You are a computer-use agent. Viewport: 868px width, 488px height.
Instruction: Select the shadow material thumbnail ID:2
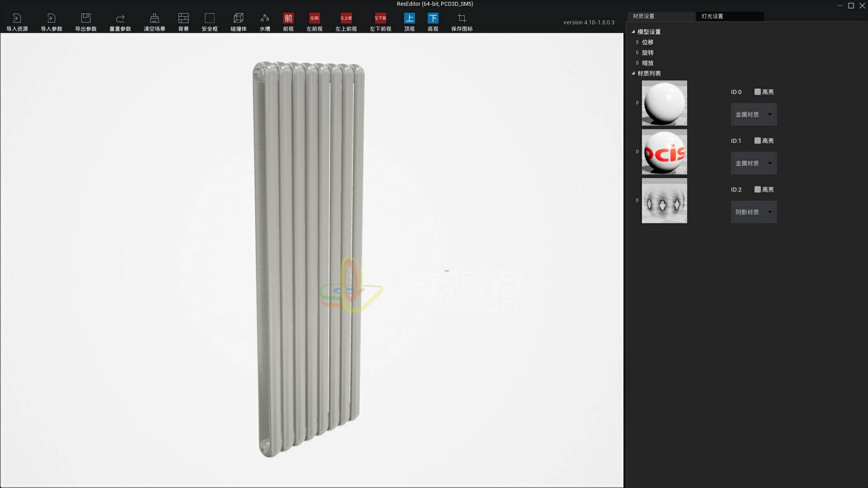tap(664, 201)
